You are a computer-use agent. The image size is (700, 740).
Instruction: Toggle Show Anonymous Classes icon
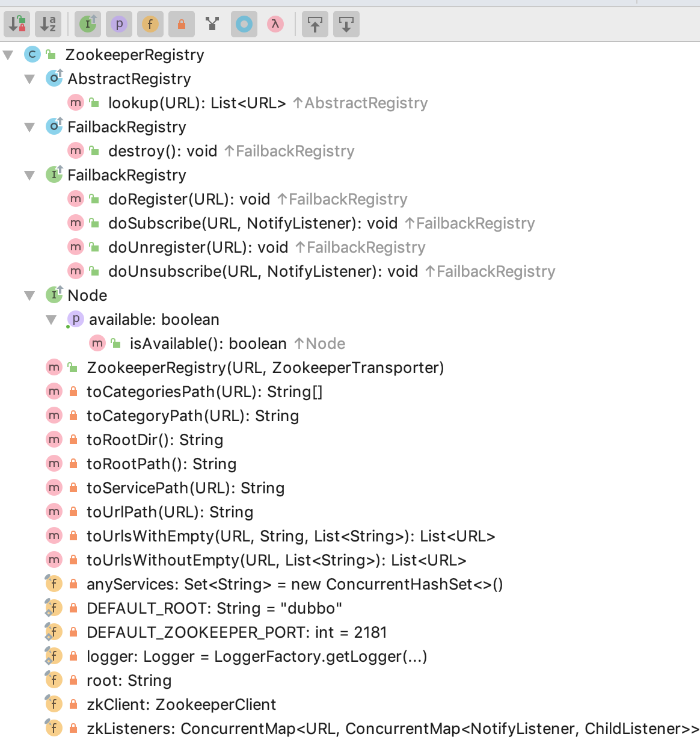tap(244, 24)
